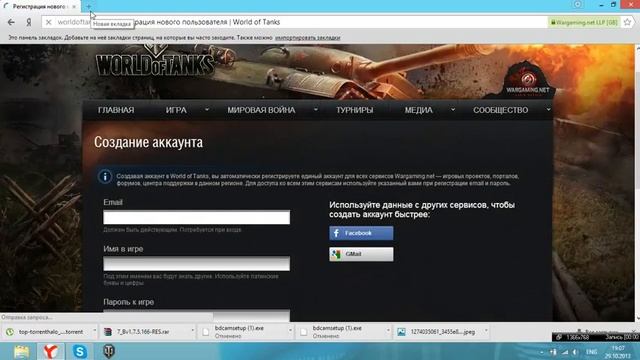Open the СООБЩЕСТВО menu item
The width and height of the screenshot is (640, 360).
pyautogui.click(x=500, y=110)
